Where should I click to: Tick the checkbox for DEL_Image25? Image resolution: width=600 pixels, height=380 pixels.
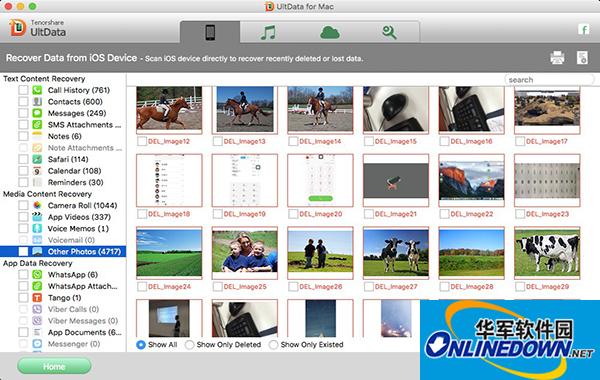click(217, 287)
